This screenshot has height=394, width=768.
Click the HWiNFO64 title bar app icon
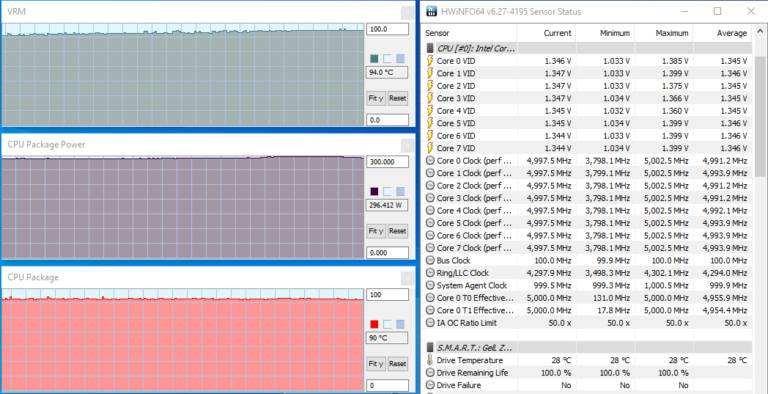click(431, 11)
